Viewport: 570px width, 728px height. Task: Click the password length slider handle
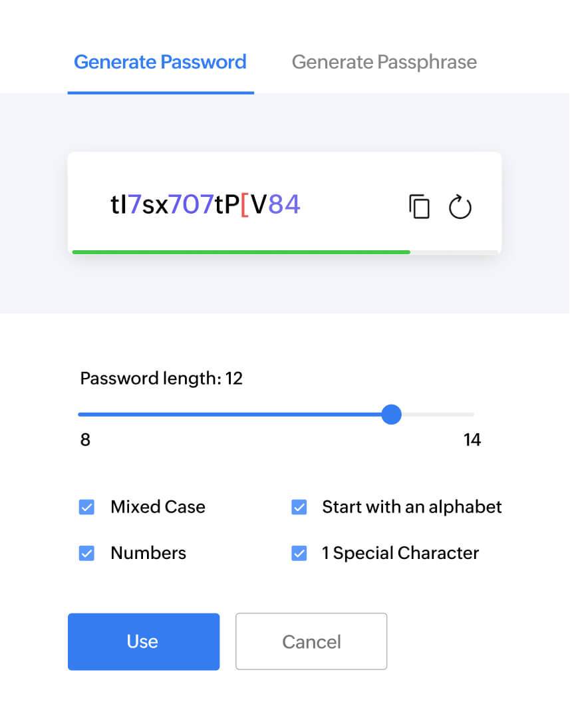(x=392, y=415)
